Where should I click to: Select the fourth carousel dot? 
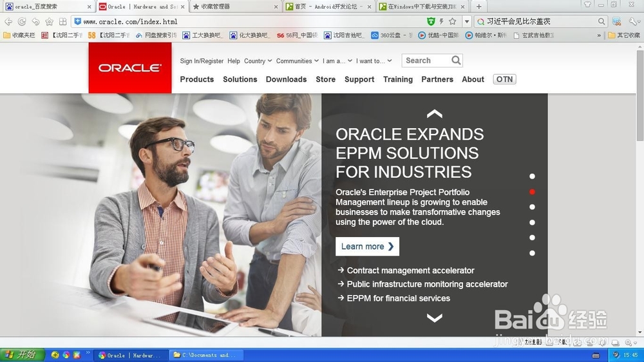click(x=533, y=222)
